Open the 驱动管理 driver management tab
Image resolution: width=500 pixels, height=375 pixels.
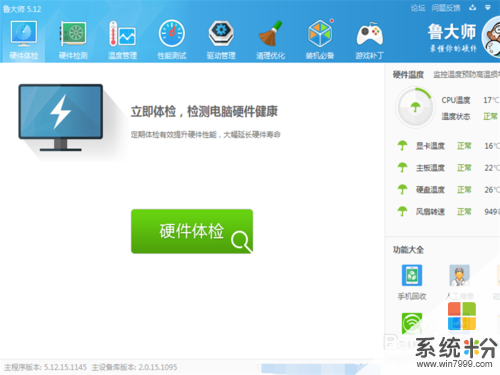[x=221, y=41]
